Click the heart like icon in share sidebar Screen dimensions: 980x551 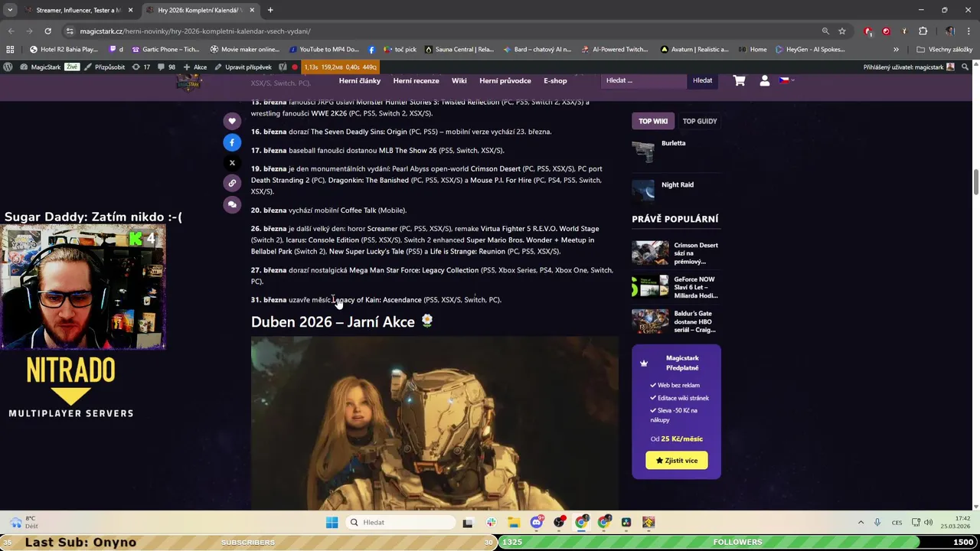(232, 121)
